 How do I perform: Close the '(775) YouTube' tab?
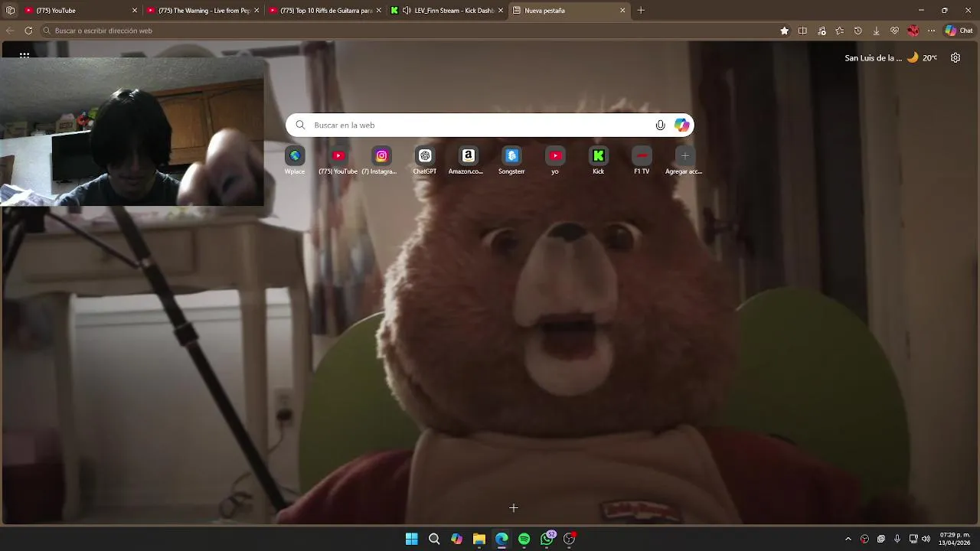(135, 11)
